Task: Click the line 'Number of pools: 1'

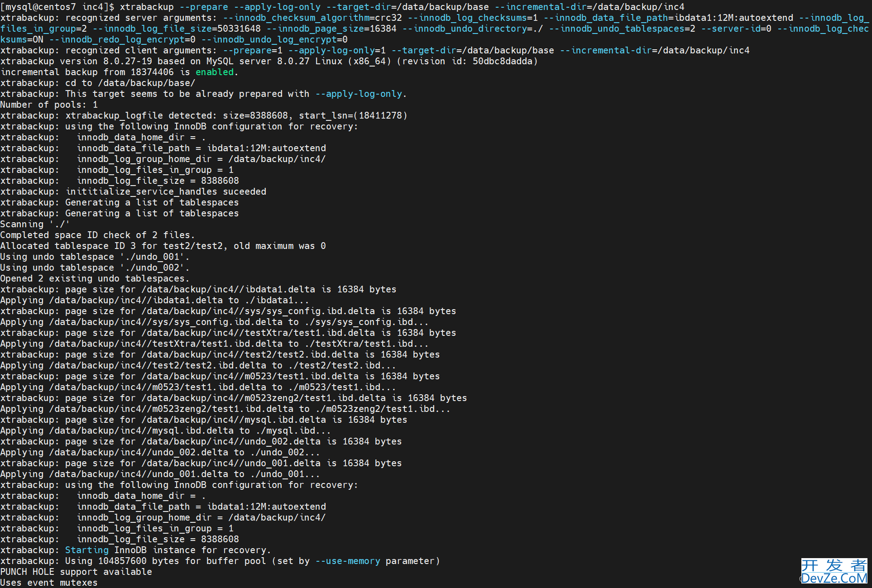Action: (x=49, y=105)
